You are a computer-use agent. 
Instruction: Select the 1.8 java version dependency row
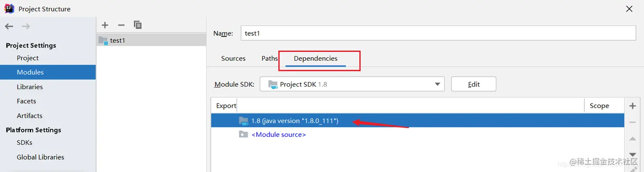coord(417,121)
